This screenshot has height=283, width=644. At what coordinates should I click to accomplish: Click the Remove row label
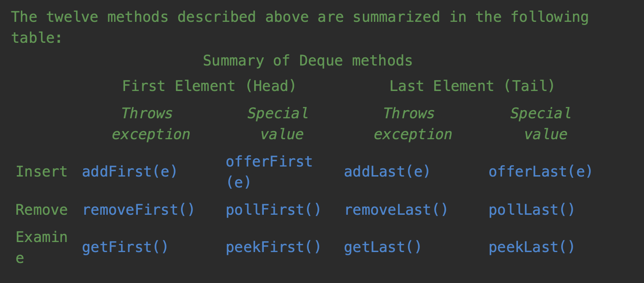(41, 210)
